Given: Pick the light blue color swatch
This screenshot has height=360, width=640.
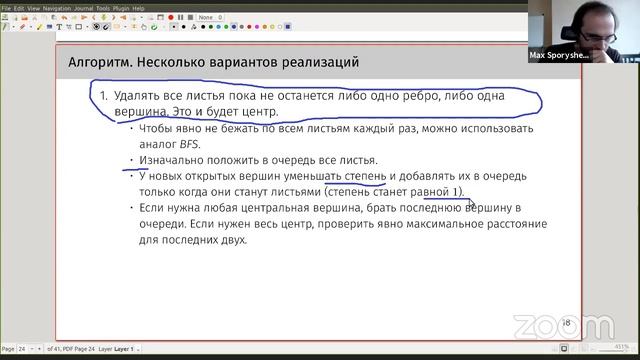Looking at the screenshot, I should point(218,27).
